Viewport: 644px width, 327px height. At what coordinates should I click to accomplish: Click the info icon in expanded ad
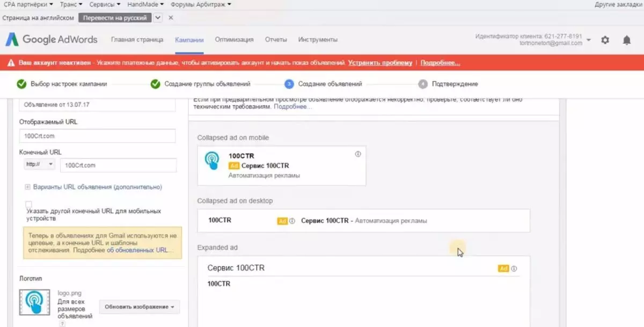(x=514, y=268)
